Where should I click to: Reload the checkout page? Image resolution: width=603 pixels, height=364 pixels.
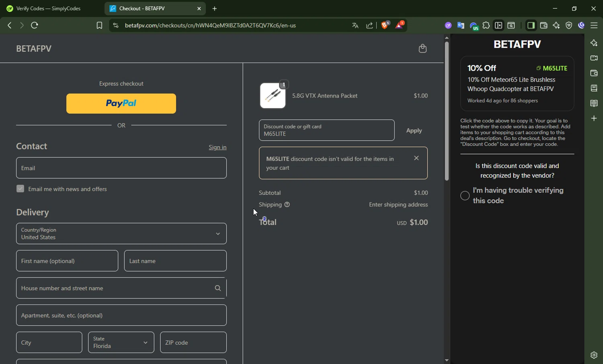[x=35, y=25]
